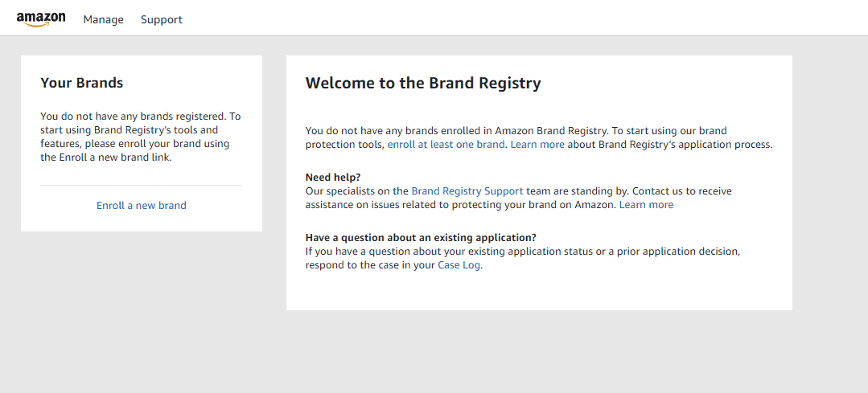The height and width of the screenshot is (393, 868).
Task: Click the Enroll a new brand link
Action: click(141, 206)
